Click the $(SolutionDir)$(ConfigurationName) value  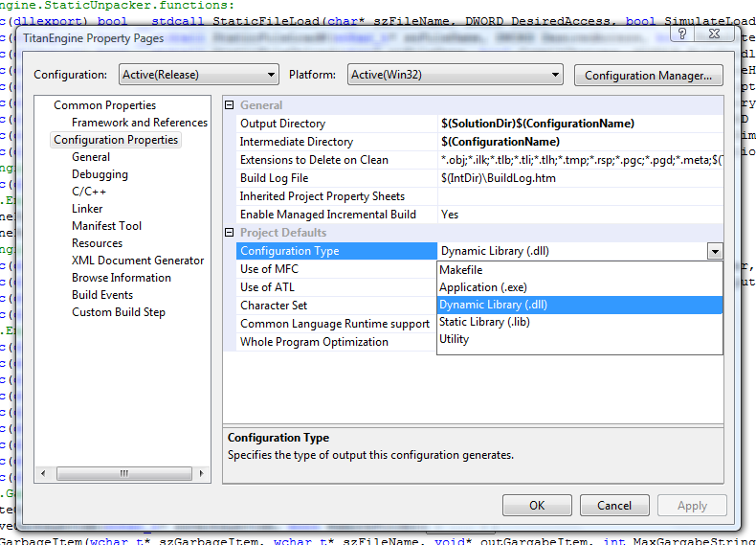[538, 124]
